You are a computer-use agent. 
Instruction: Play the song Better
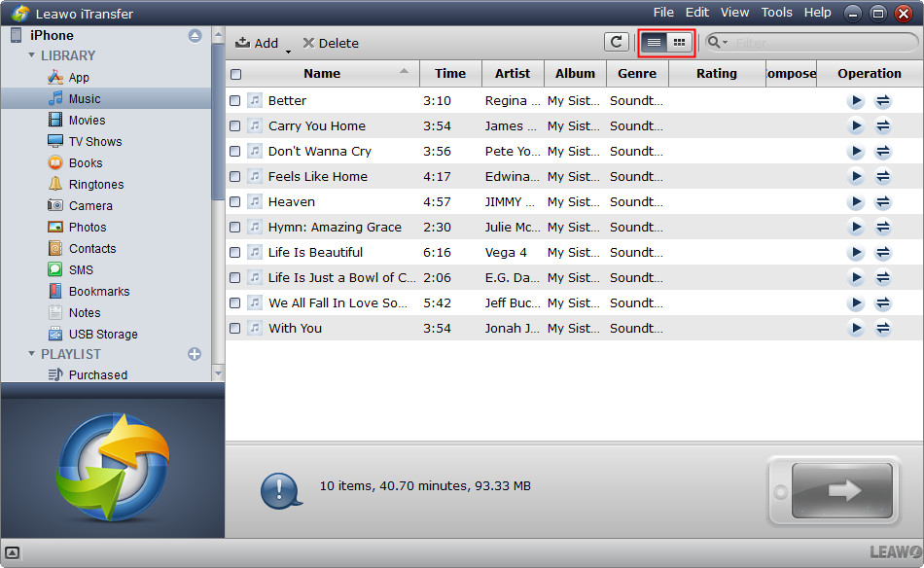[856, 101]
